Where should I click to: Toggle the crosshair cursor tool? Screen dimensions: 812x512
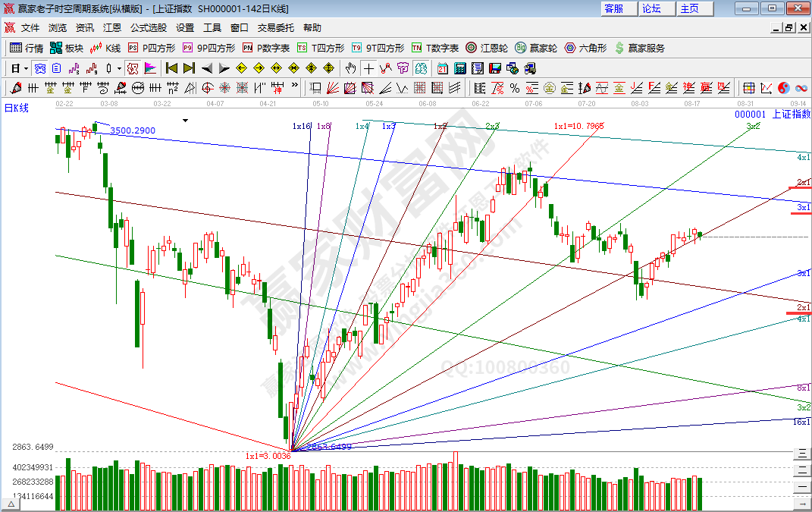pyautogui.click(x=368, y=68)
